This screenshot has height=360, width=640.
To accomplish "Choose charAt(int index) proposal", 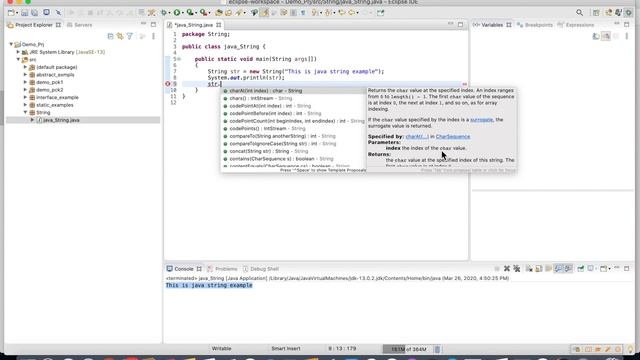I will [293, 91].
